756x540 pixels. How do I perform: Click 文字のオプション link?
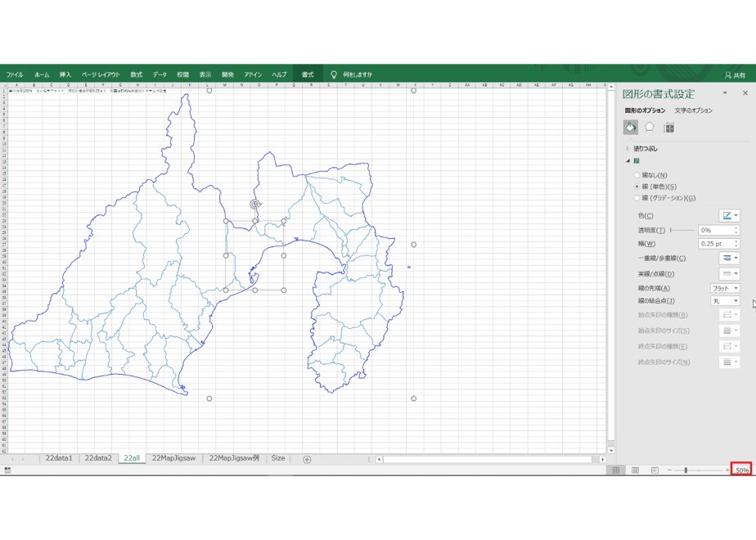[693, 110]
